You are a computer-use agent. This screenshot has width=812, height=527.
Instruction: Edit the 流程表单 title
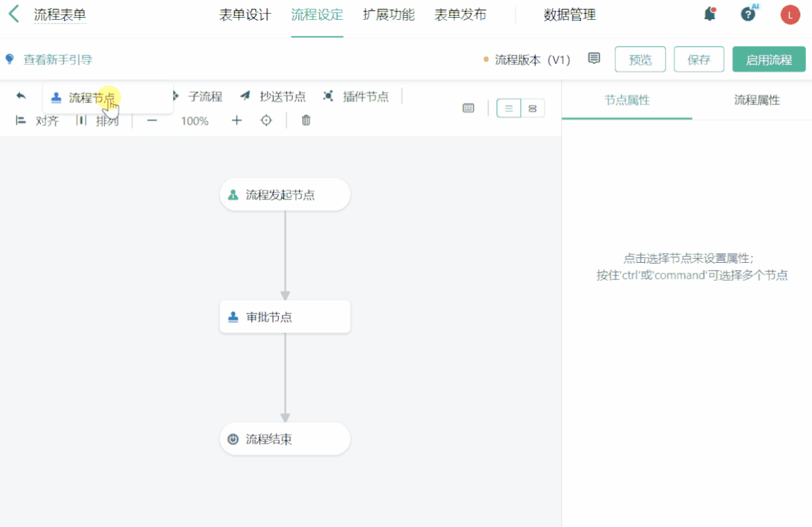(x=60, y=15)
